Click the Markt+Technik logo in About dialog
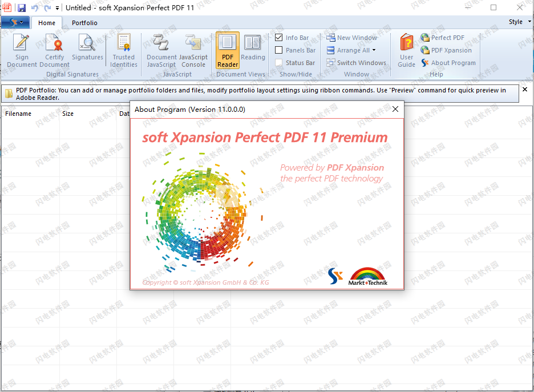The image size is (534, 392). 368,276
